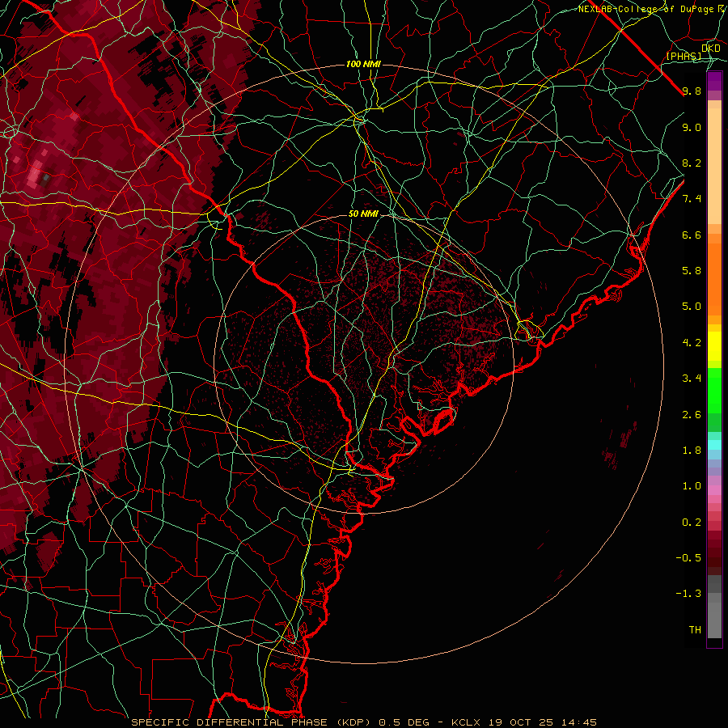Click the 4.2 scale value

coord(692,343)
